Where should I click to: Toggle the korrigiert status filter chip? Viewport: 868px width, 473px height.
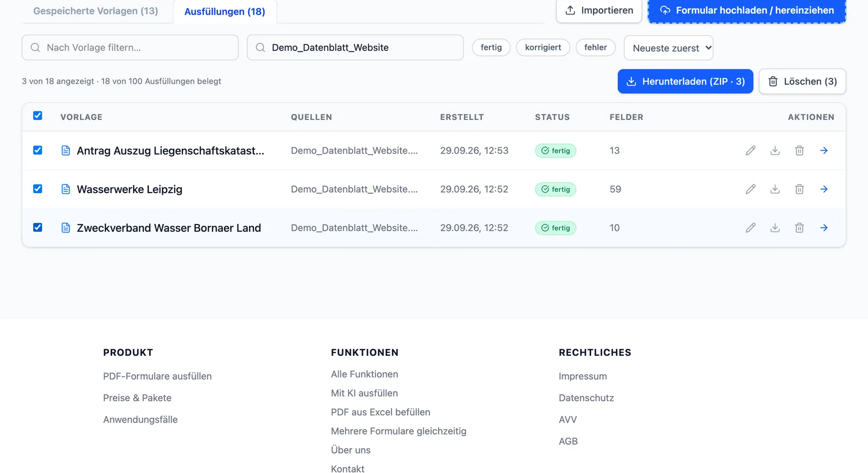543,48
